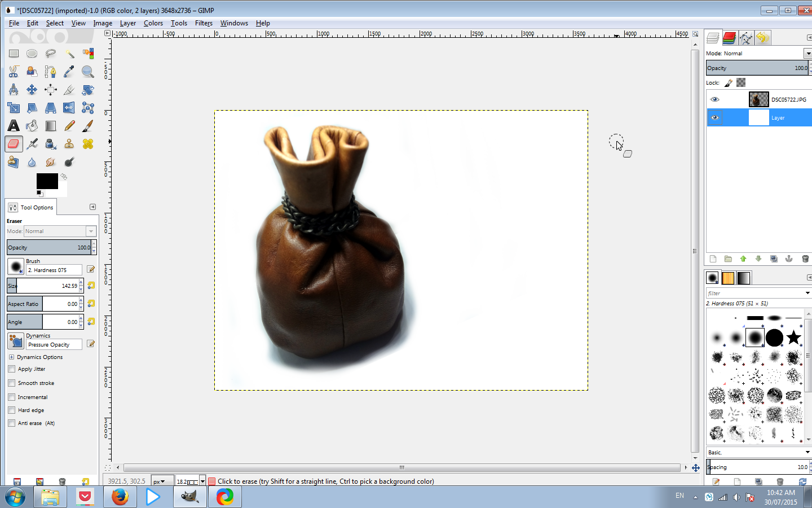This screenshot has width=812, height=508.
Task: Click the eraser brush preview button
Action: point(16,266)
